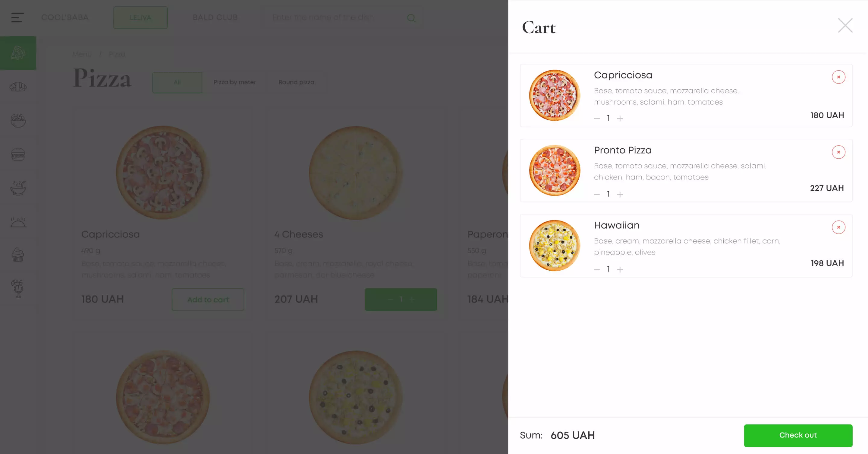Screen dimensions: 868x454
Task: Click the Check out button
Action: 798,436
